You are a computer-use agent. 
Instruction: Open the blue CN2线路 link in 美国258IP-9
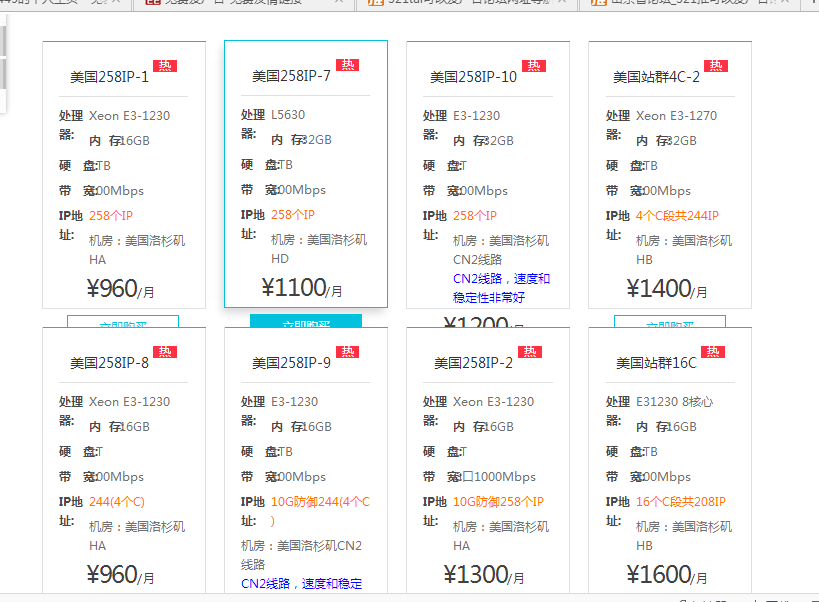coord(301,584)
